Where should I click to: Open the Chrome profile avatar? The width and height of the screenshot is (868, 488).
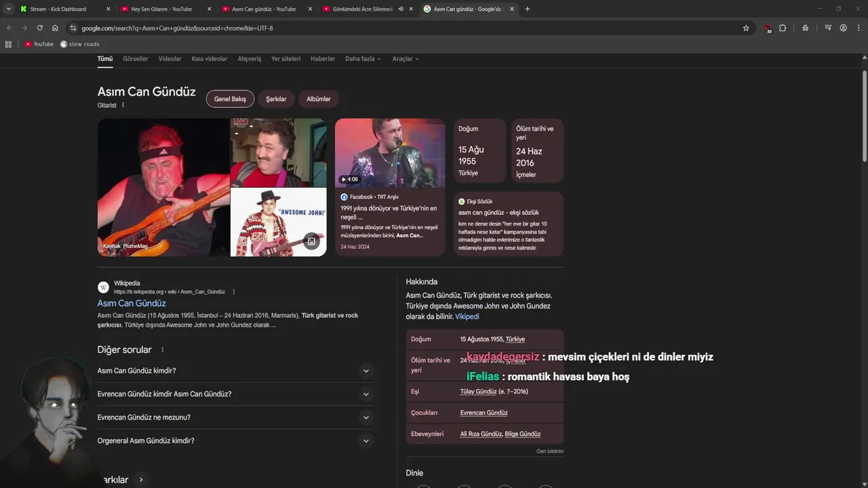(844, 28)
